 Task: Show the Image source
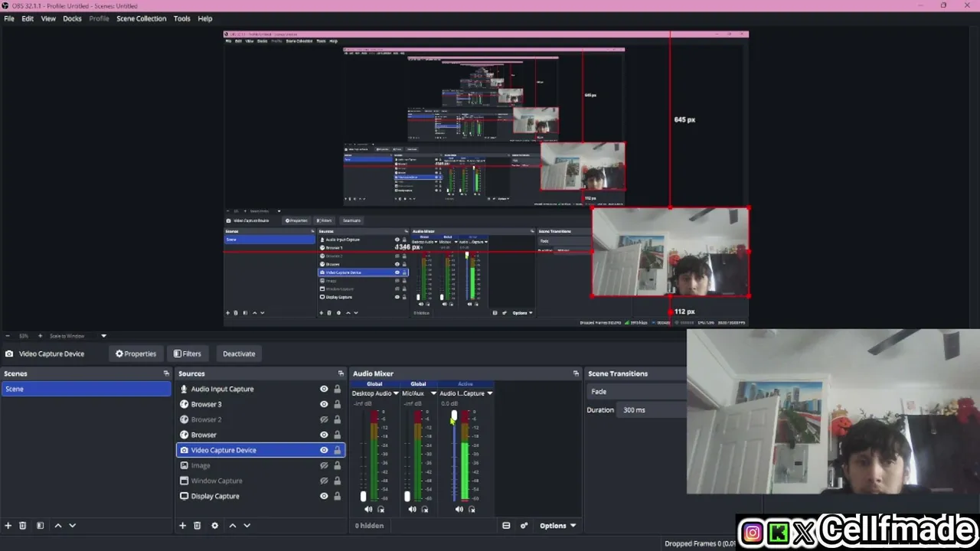click(x=324, y=465)
